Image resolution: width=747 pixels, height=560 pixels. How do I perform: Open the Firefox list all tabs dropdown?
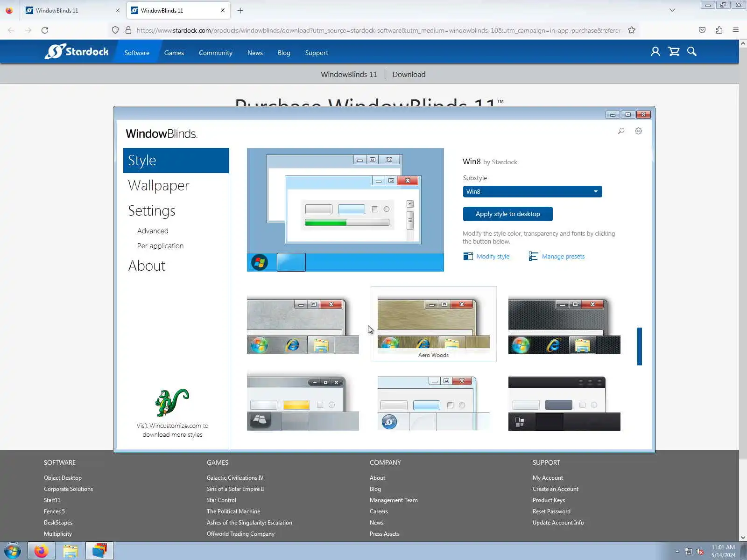[x=672, y=10]
